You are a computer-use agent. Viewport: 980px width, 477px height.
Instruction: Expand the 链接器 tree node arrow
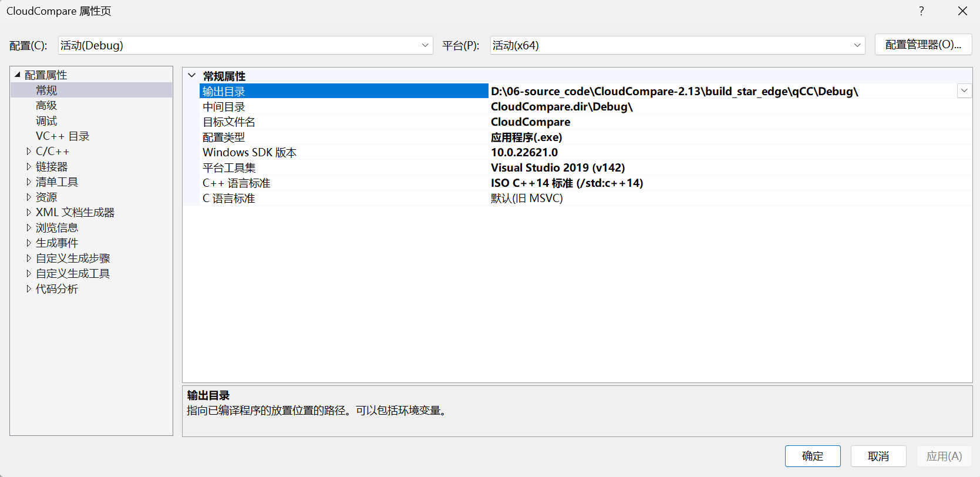click(x=29, y=166)
